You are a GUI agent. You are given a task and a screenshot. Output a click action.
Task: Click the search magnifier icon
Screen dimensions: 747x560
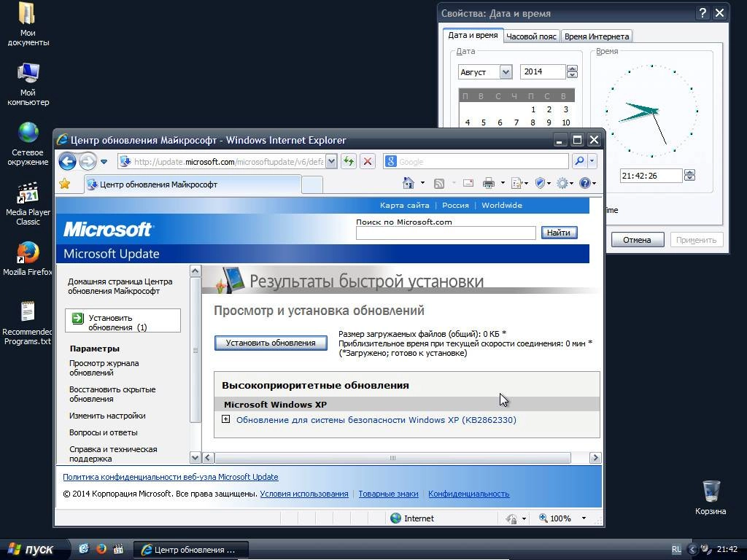[578, 161]
